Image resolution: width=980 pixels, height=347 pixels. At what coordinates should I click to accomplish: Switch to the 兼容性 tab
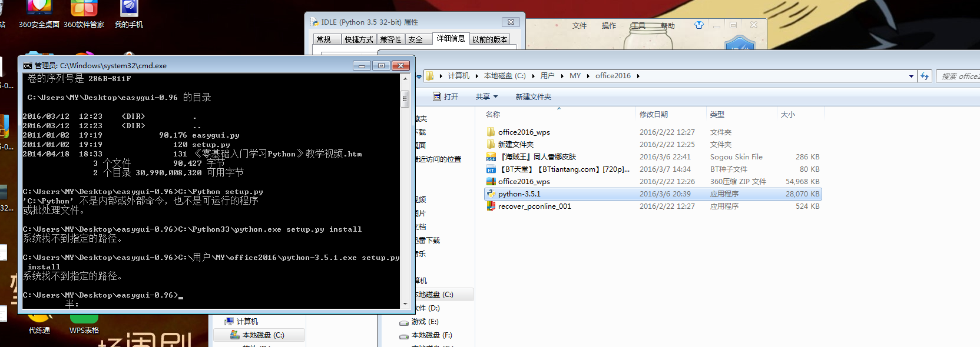coord(390,39)
